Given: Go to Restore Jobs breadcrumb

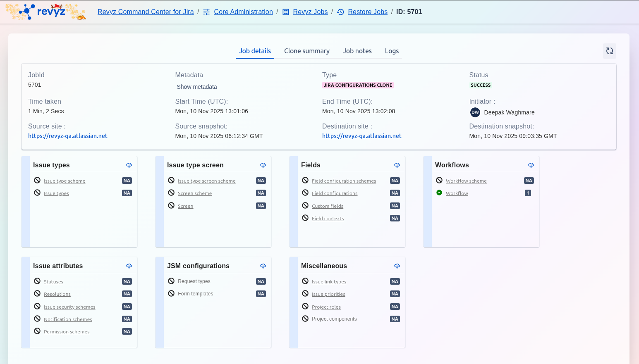Looking at the screenshot, I should click(367, 12).
